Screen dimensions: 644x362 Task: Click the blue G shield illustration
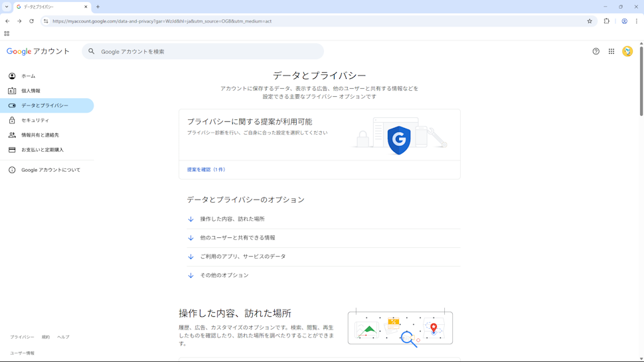coord(399,140)
